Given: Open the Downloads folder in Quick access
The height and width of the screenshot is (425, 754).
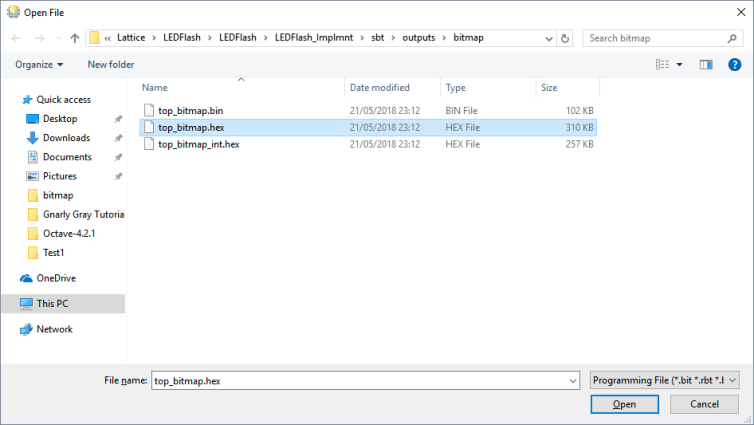Looking at the screenshot, I should [x=66, y=138].
